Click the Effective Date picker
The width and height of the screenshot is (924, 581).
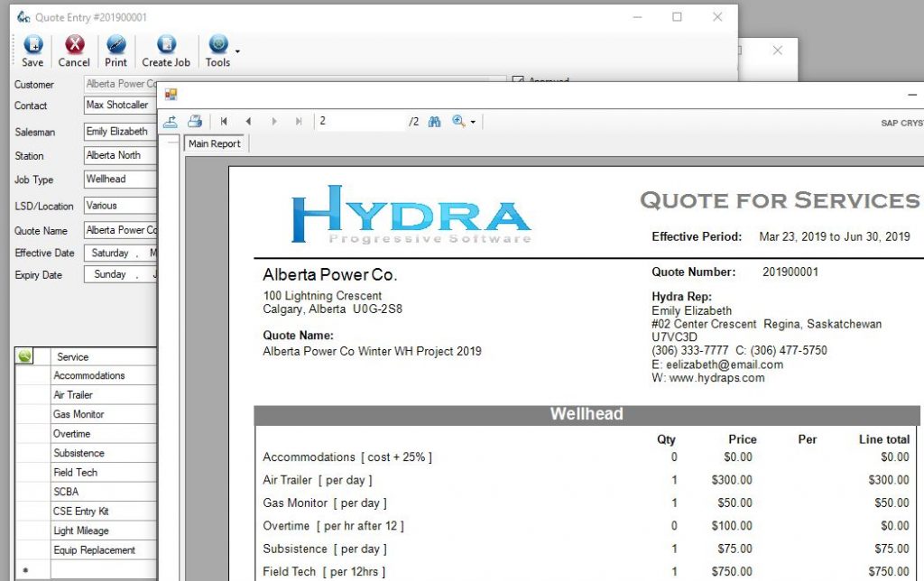point(120,253)
